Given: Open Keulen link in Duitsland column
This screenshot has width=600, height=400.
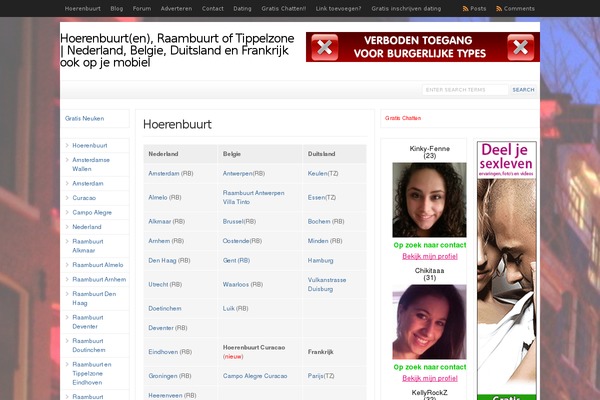Looking at the screenshot, I should [317, 173].
